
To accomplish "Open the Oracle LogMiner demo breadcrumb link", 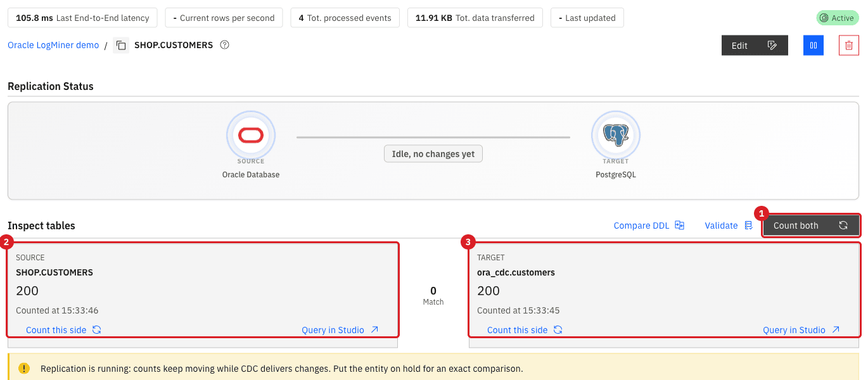I will pos(53,45).
